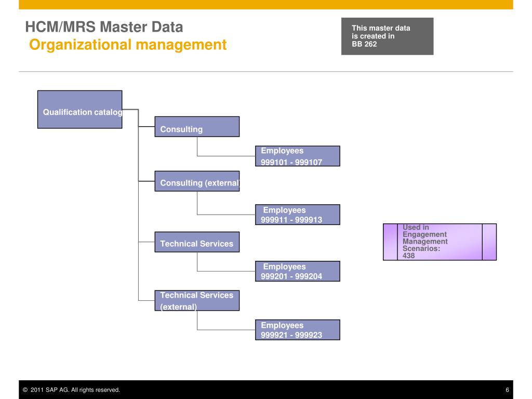
Task: Click the HCM/MRS Master Data title
Action: (104, 27)
